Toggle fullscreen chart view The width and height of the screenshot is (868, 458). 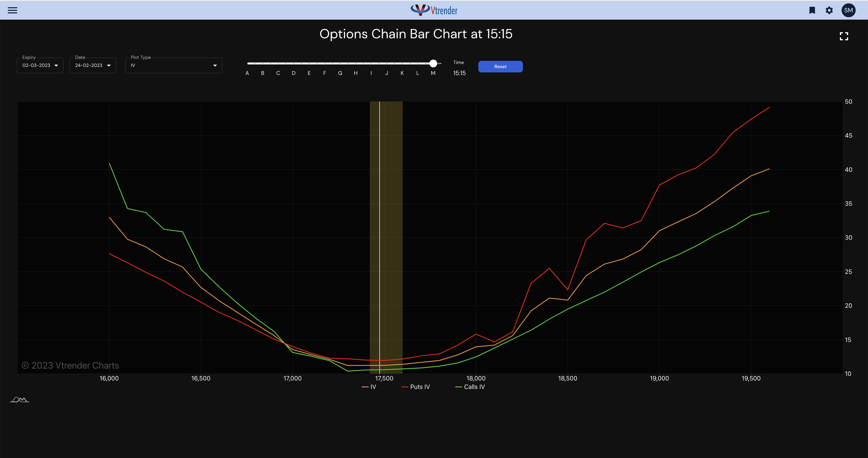[x=844, y=36]
